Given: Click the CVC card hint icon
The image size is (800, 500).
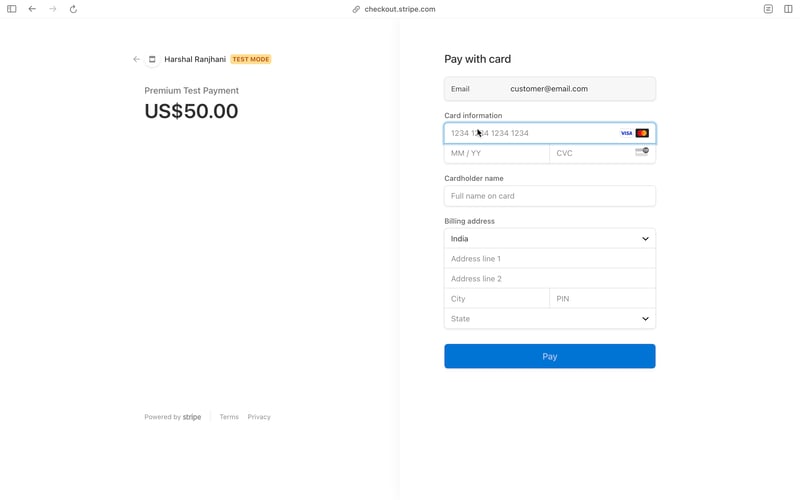Looking at the screenshot, I should pyautogui.click(x=642, y=152).
